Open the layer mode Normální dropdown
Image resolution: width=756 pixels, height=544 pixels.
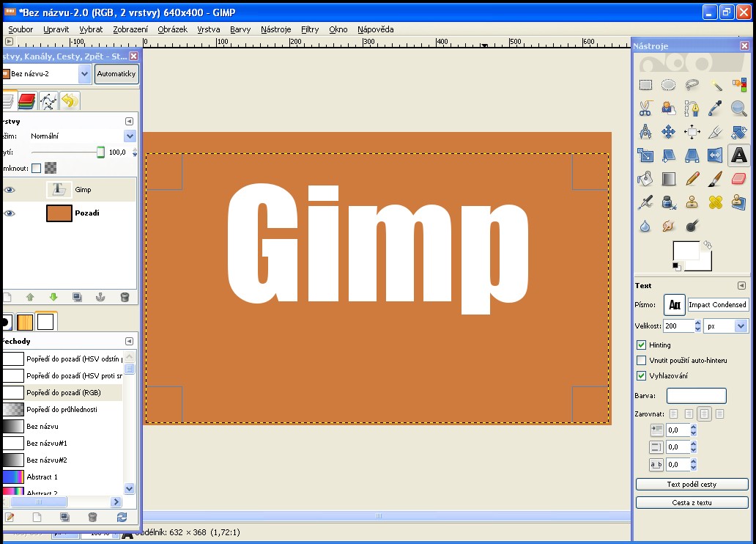pos(130,136)
